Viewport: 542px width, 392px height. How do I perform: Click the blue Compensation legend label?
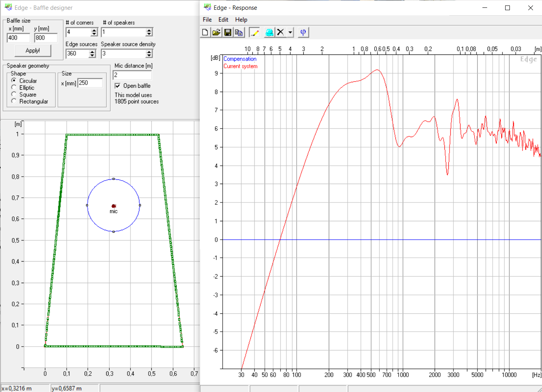pos(240,59)
